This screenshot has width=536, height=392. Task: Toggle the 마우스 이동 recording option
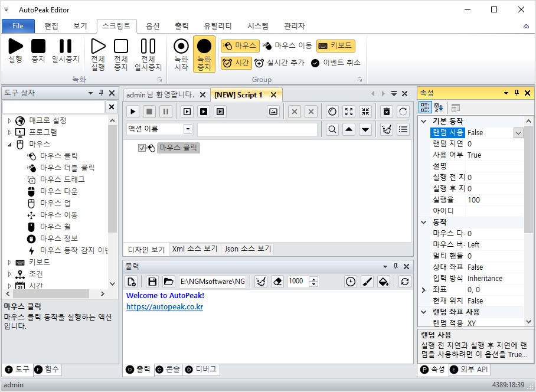point(287,46)
